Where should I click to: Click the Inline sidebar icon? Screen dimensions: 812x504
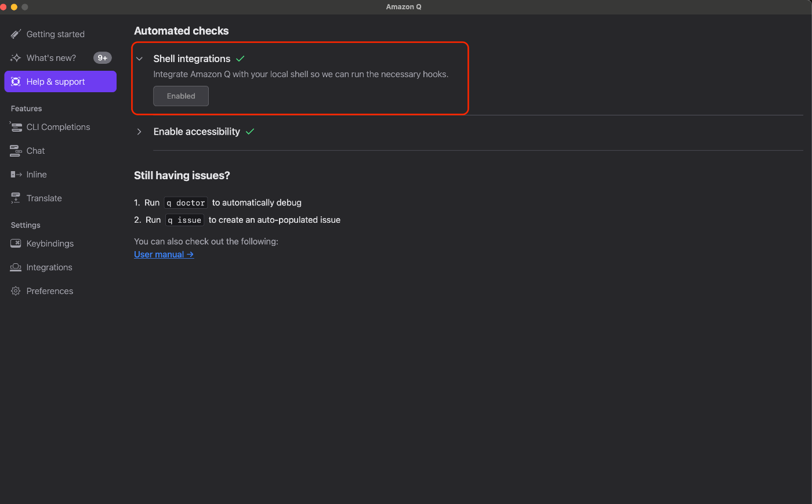[x=16, y=175]
